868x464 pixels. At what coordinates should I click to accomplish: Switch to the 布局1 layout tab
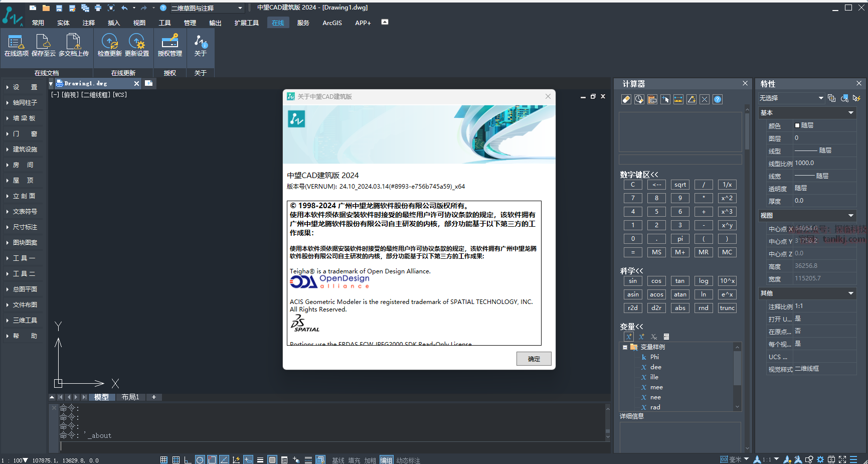[x=130, y=397]
